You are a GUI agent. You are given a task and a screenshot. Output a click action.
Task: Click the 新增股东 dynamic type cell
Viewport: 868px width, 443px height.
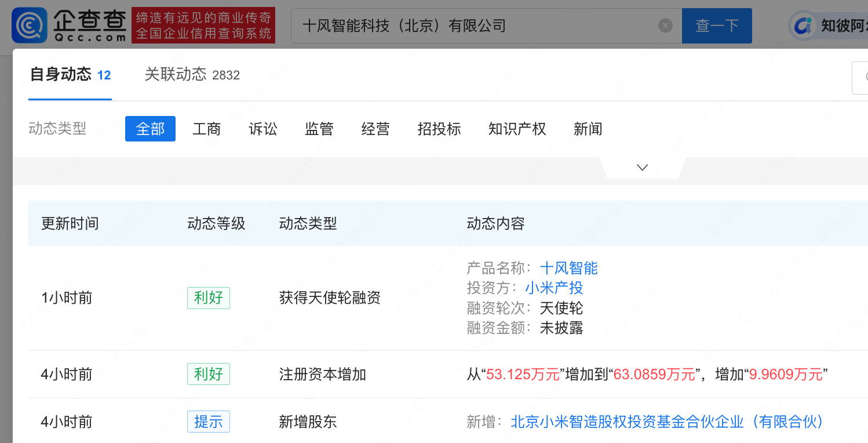pyautogui.click(x=308, y=422)
